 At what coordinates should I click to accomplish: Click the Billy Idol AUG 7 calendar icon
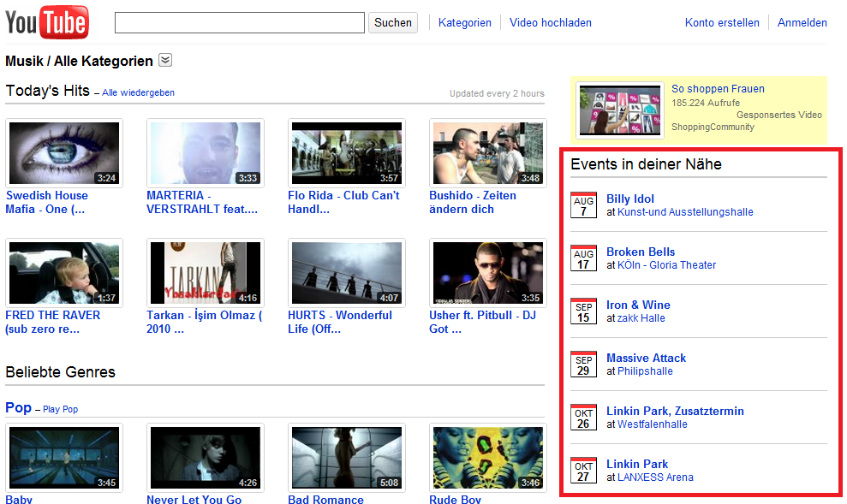[x=583, y=205]
